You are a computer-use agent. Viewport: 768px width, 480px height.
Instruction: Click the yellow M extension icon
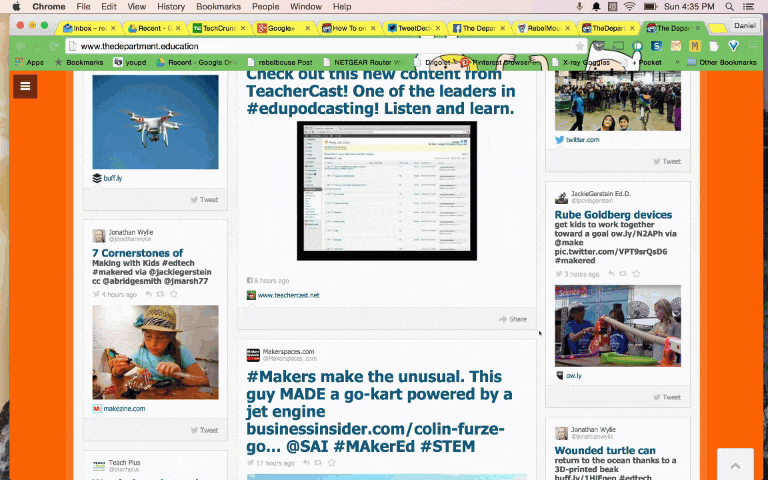pos(695,46)
